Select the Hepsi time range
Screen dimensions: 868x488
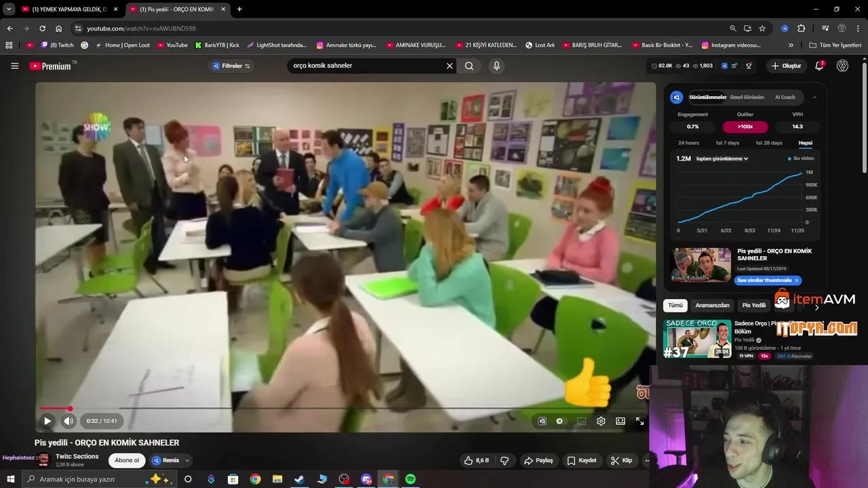pyautogui.click(x=805, y=143)
